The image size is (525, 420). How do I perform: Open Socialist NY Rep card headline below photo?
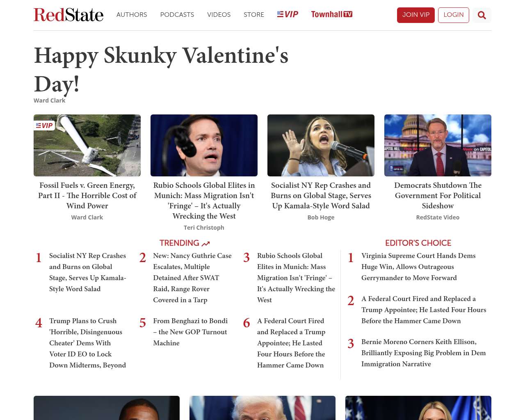pos(321,196)
